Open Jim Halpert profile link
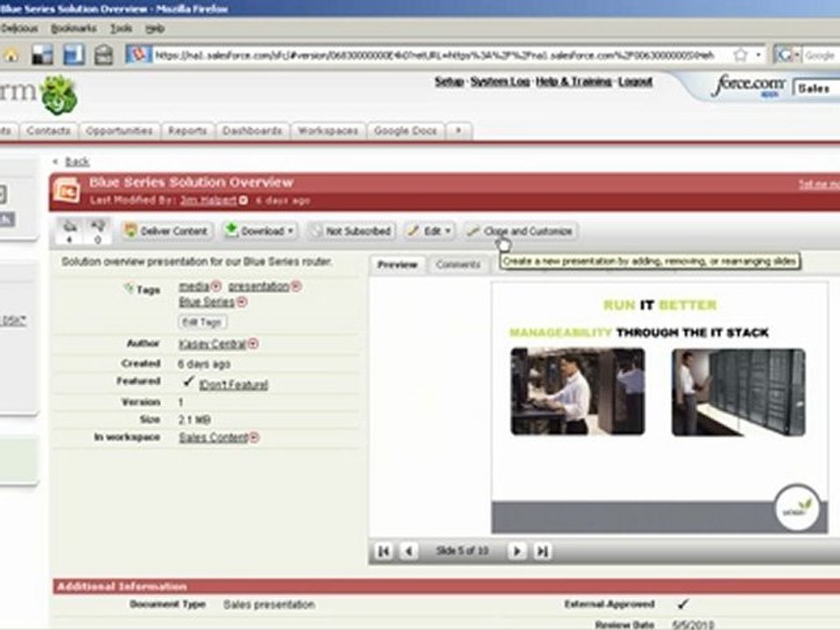Screen dimensions: 840x630 pyautogui.click(x=208, y=200)
